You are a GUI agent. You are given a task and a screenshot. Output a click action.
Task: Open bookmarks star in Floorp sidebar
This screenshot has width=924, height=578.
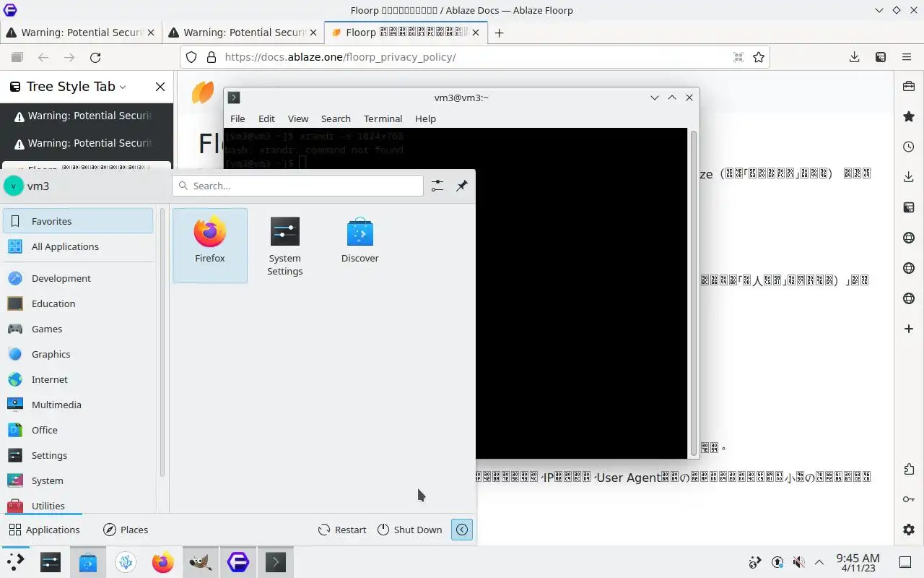click(909, 116)
